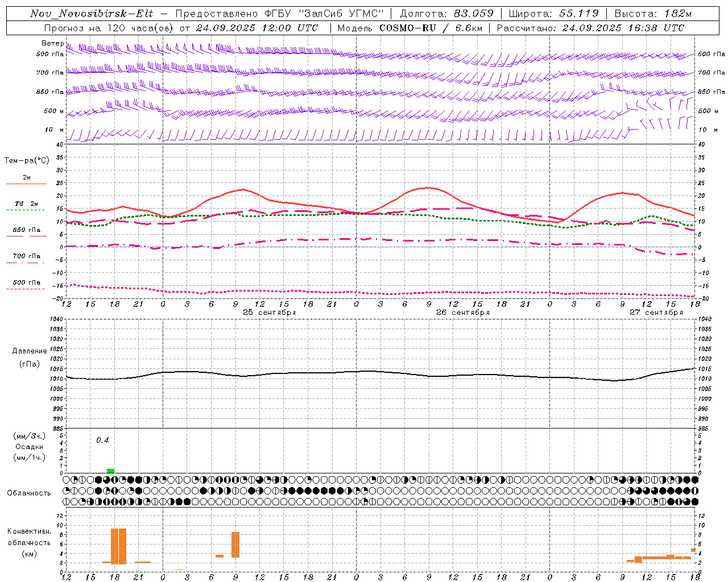Click the green precipitation bar
This screenshot has width=728, height=582.
coord(110,471)
